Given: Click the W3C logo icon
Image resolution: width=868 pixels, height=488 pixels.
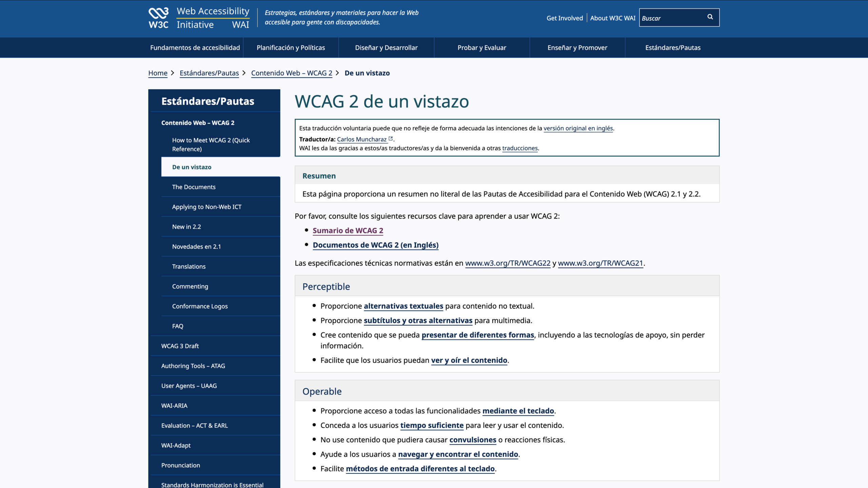Looking at the screenshot, I should point(158,18).
